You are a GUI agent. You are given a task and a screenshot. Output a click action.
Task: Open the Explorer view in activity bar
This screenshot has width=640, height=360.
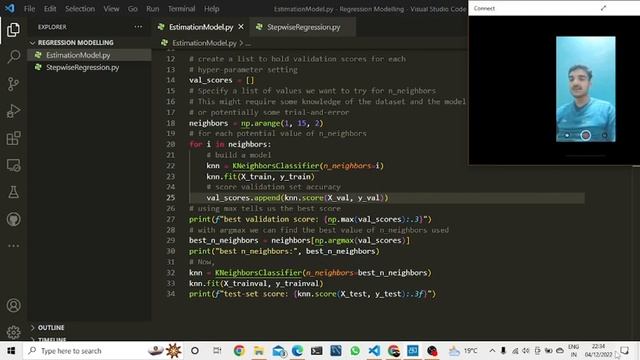pyautogui.click(x=13, y=29)
